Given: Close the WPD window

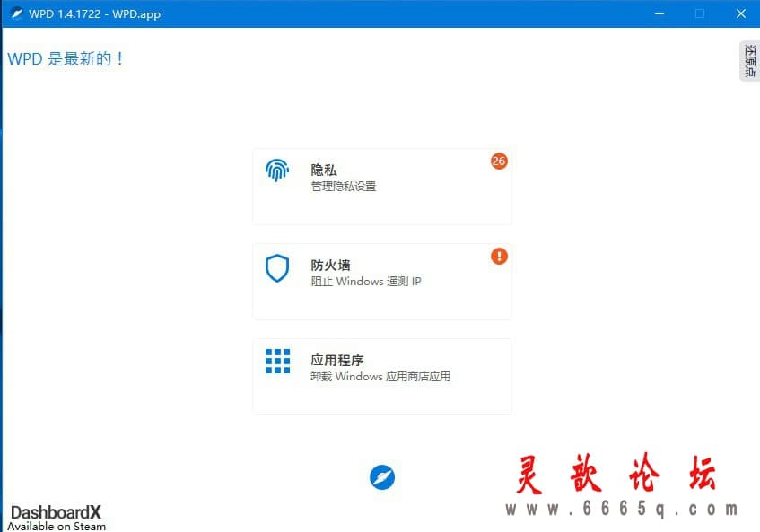Looking at the screenshot, I should pyautogui.click(x=740, y=13).
